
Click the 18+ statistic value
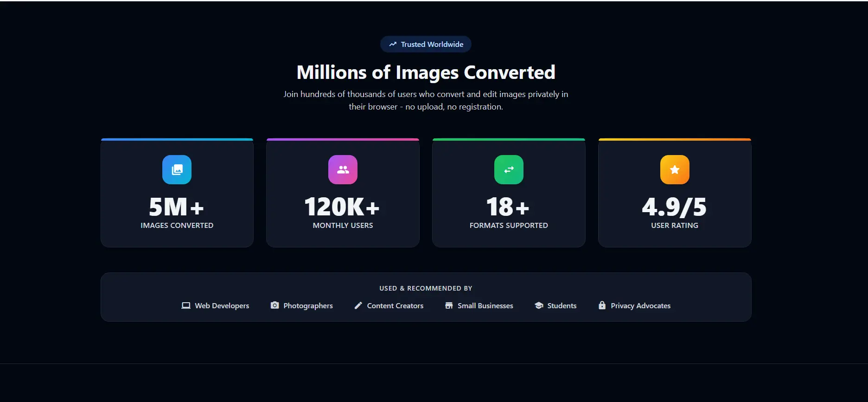pos(508,207)
